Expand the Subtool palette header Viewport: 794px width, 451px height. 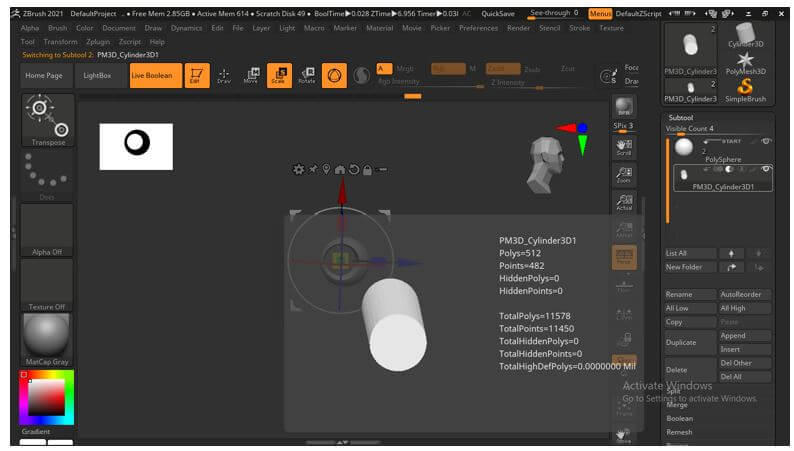click(680, 117)
